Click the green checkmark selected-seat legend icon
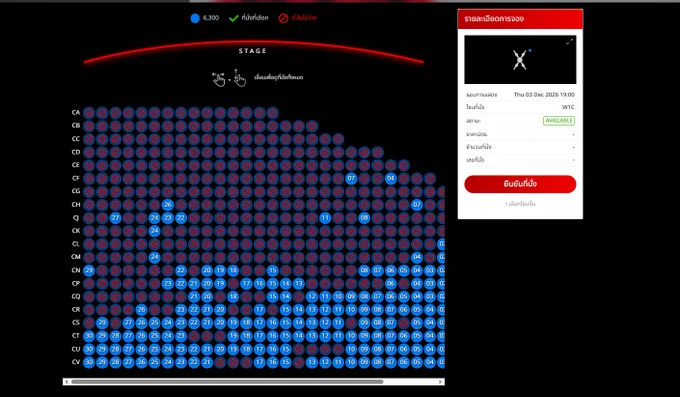 pos(233,18)
